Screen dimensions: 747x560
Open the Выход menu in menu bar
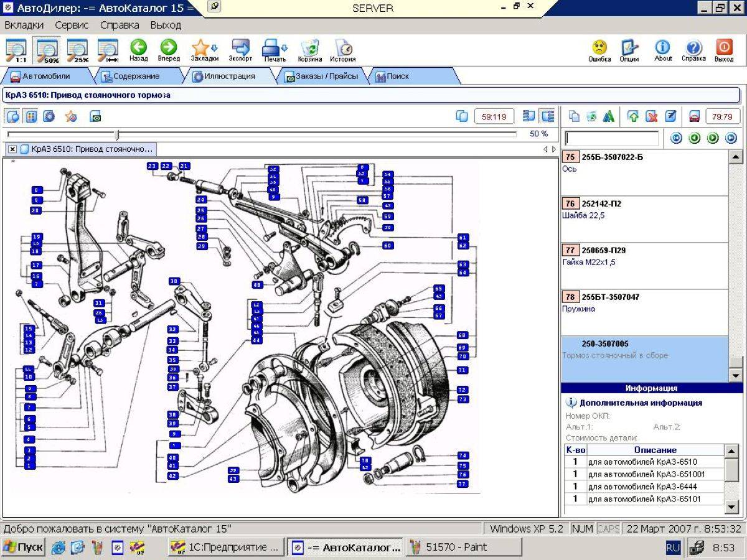(166, 26)
